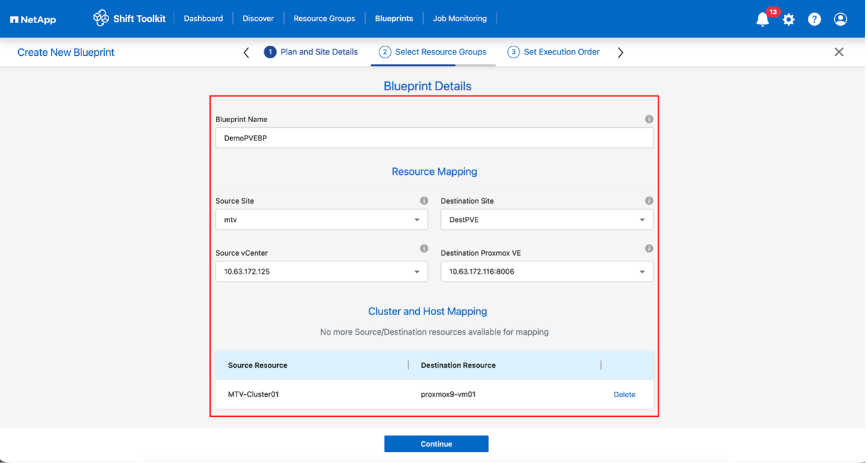Screen dimensions: 868x465
Task: Open the notification bell with 13 alerts
Action: pos(762,19)
